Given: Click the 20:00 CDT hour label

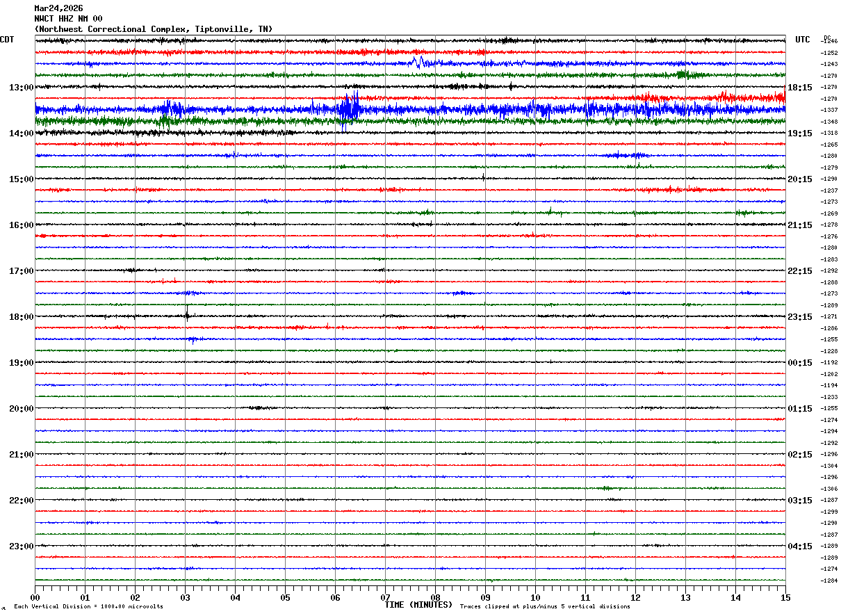Looking at the screenshot, I should click(x=22, y=409).
